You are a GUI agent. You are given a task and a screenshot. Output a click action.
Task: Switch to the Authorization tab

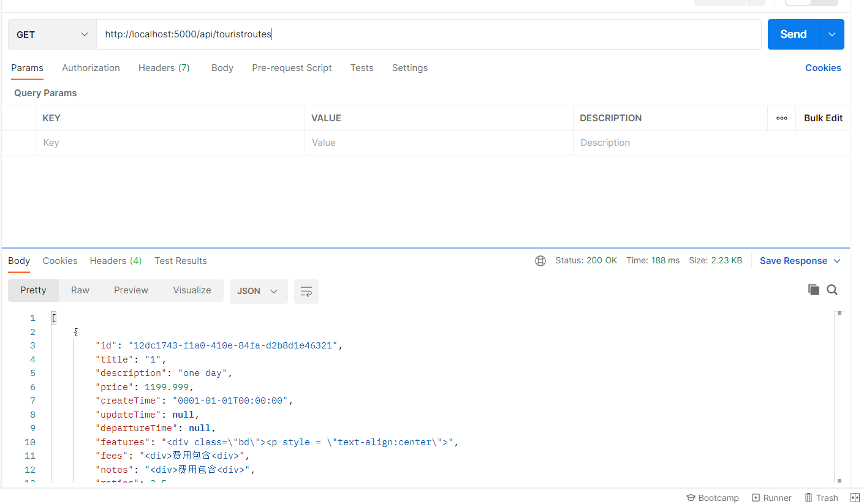(x=91, y=68)
